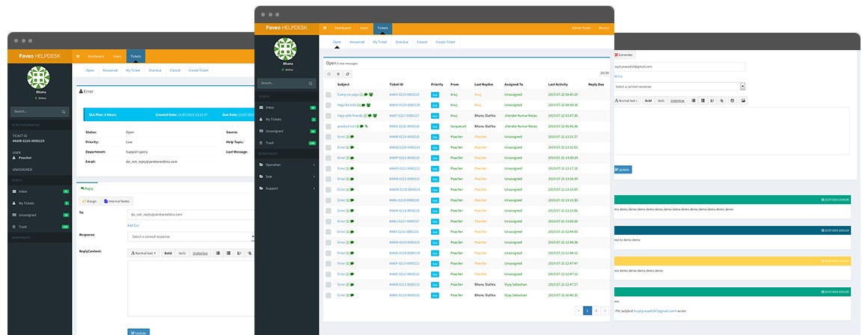Click the Search field in left window sidebar
Screen dimensions: 868x335
[x=40, y=111]
